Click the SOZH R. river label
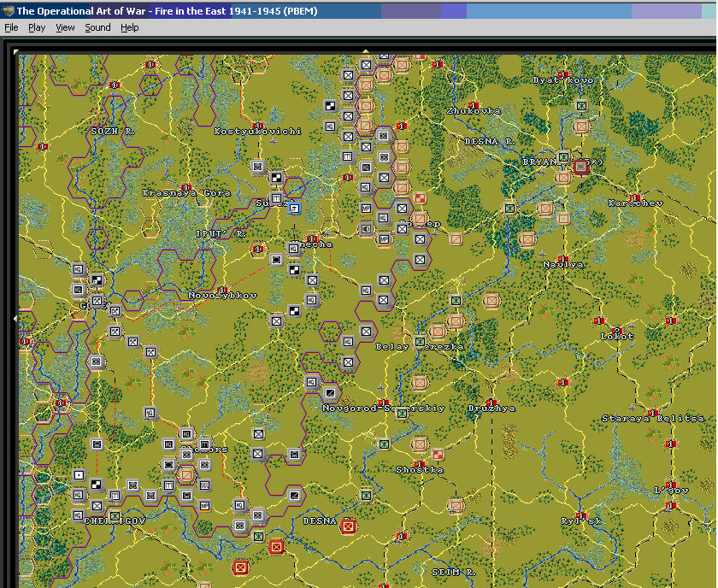Screen dimensions: 718x588 coord(113,132)
